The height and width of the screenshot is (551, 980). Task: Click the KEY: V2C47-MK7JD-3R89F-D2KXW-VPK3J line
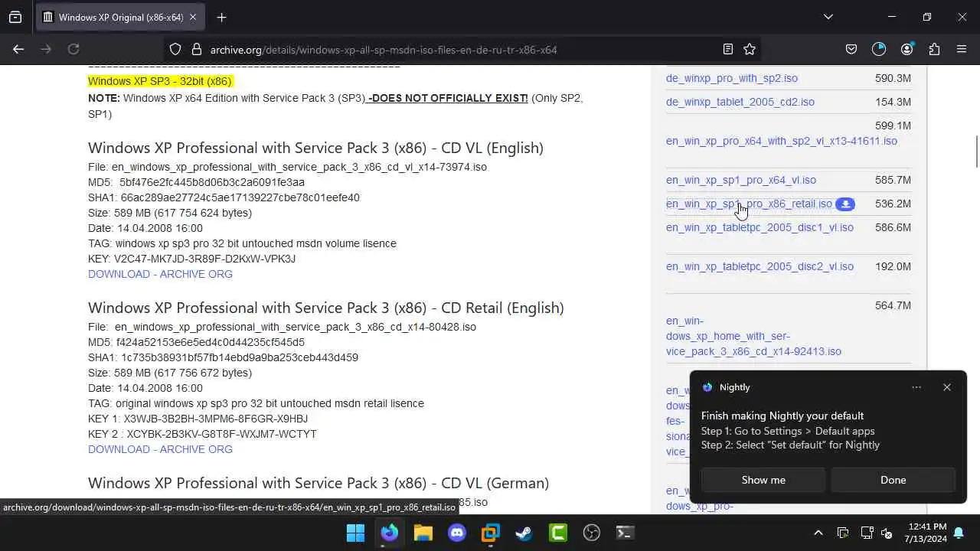(x=191, y=259)
